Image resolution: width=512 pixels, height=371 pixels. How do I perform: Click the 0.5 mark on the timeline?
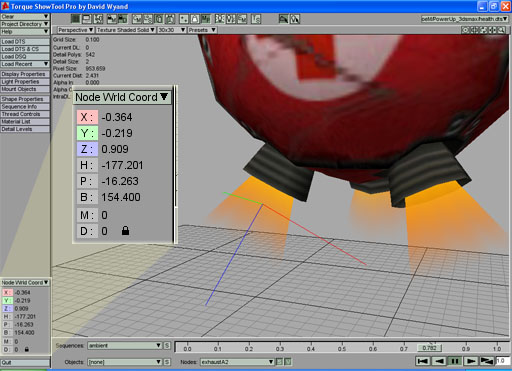pyautogui.click(x=342, y=349)
